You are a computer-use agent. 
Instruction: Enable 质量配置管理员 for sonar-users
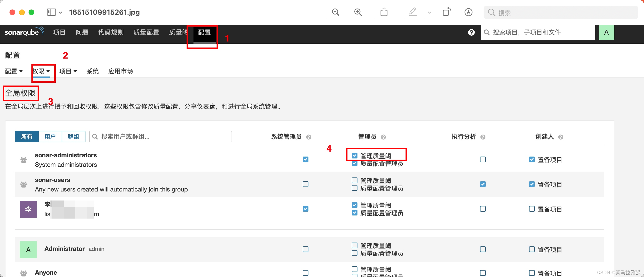point(354,188)
